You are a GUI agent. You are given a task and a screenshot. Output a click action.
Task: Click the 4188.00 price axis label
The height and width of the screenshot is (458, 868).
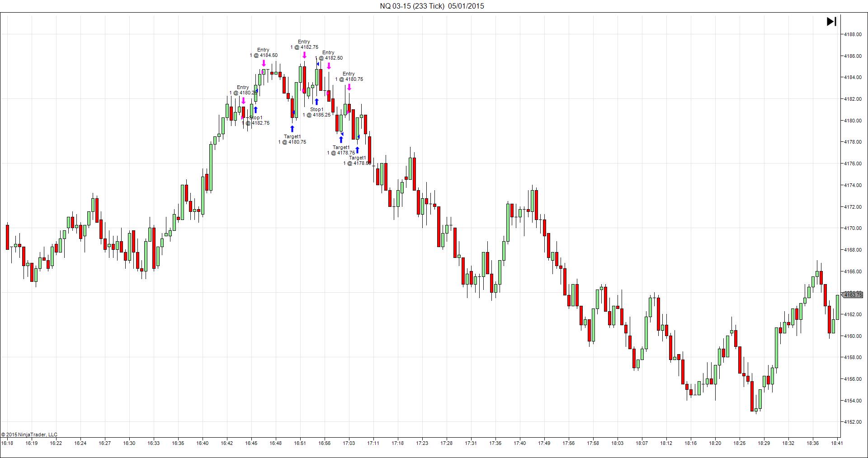(x=852, y=34)
